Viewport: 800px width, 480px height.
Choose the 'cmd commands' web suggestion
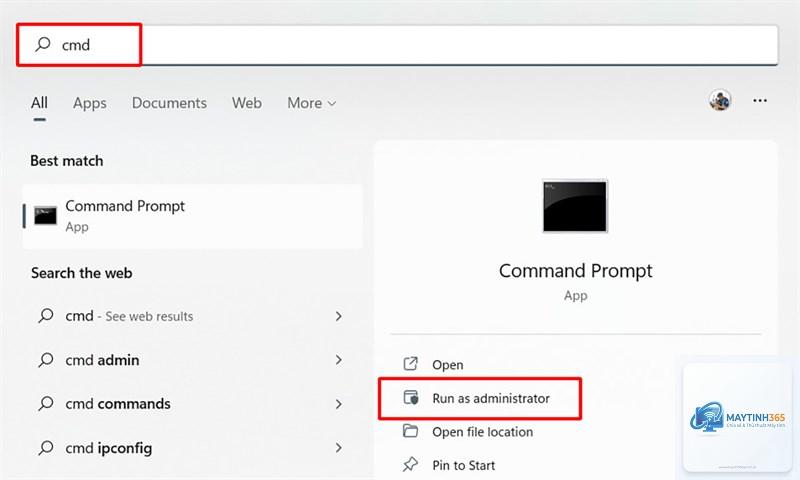(192, 404)
